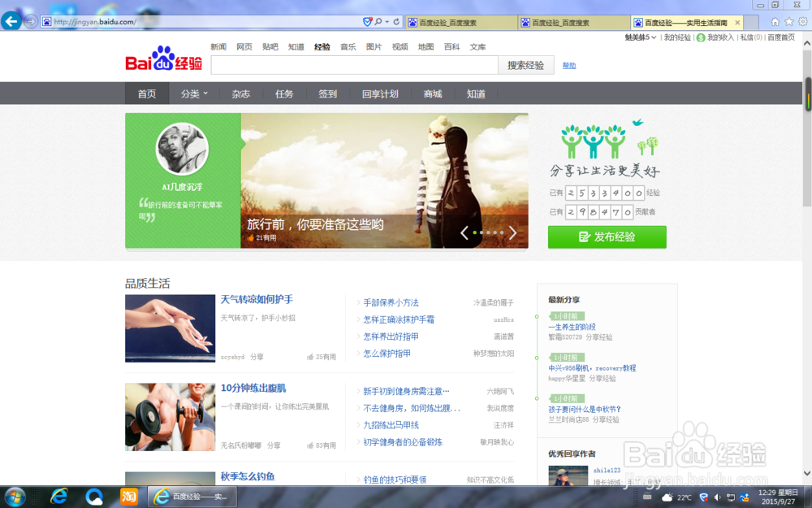Click the 帮助 link
This screenshot has width=812, height=508.
pyautogui.click(x=569, y=65)
